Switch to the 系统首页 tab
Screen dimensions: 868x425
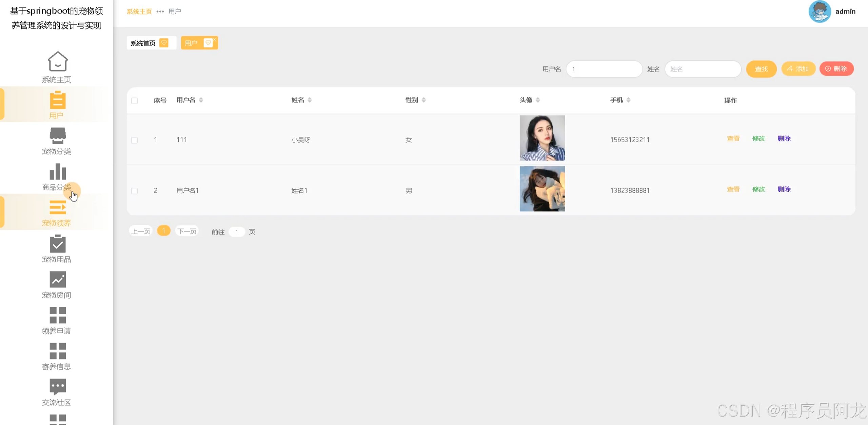click(x=143, y=43)
